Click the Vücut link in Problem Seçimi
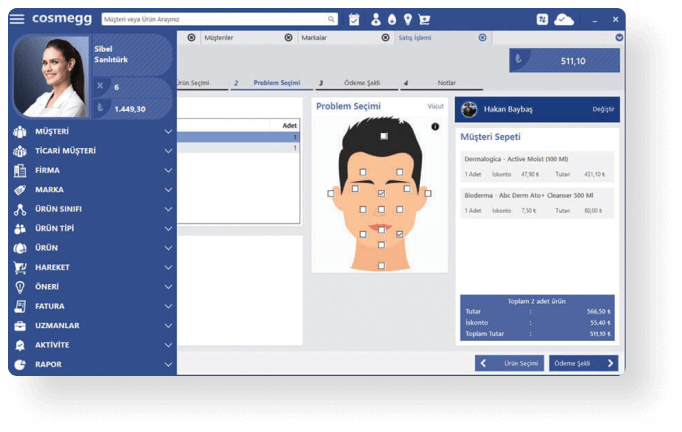The height and width of the screenshot is (432, 682). click(x=435, y=106)
